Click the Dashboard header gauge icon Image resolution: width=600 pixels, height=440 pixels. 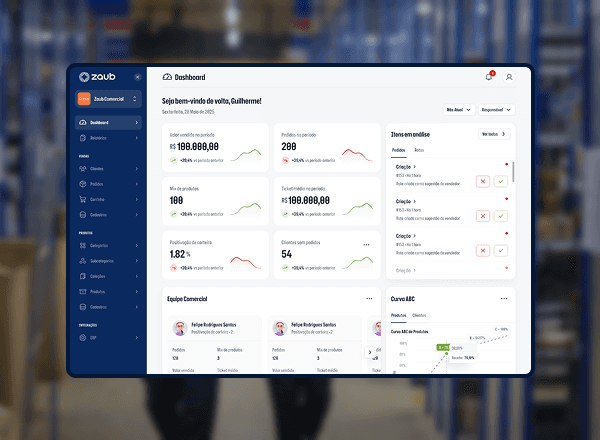click(167, 77)
